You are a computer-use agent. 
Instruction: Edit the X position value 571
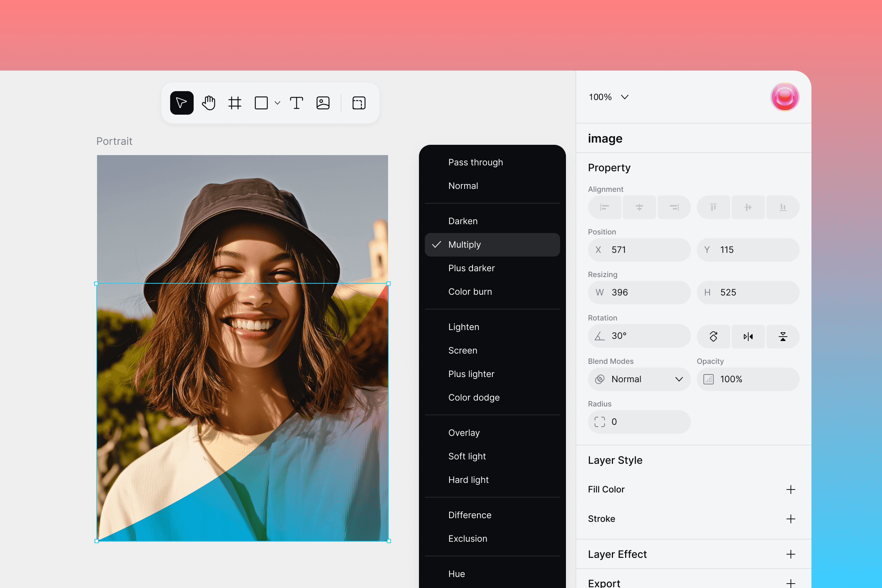coord(639,250)
